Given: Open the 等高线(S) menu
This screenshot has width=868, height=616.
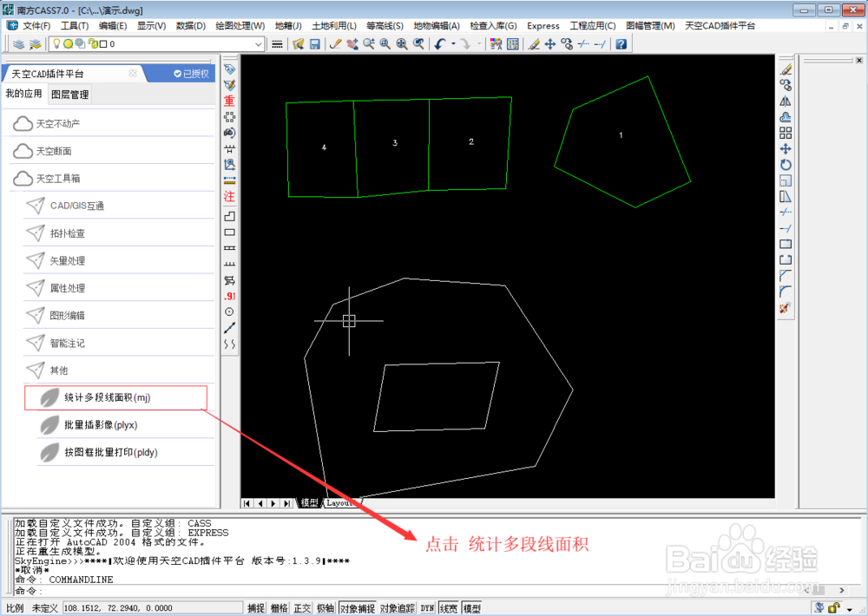Looking at the screenshot, I should [x=385, y=26].
